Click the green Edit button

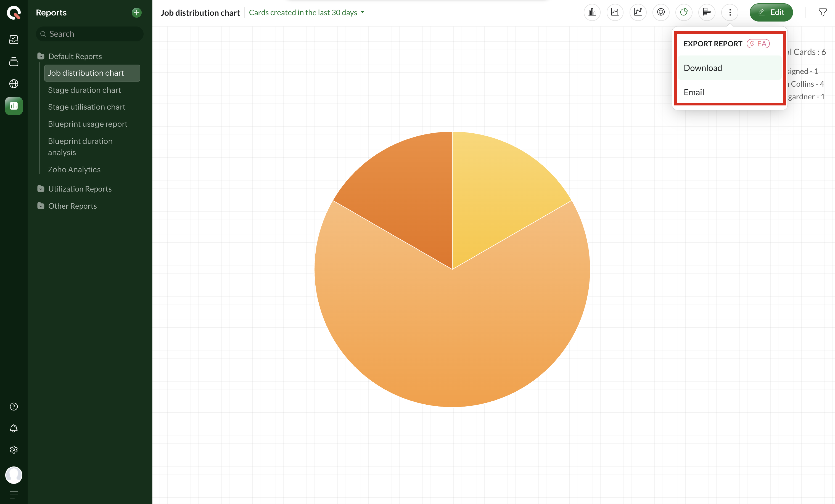771,12
